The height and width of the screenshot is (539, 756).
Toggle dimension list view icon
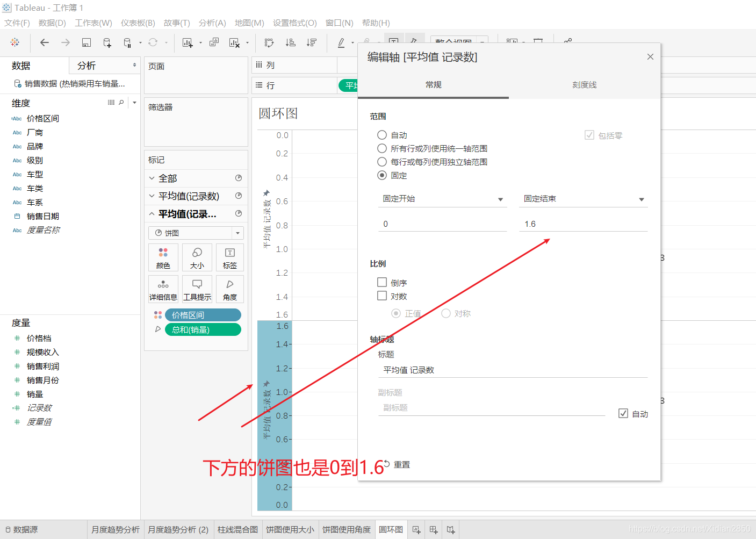click(111, 102)
